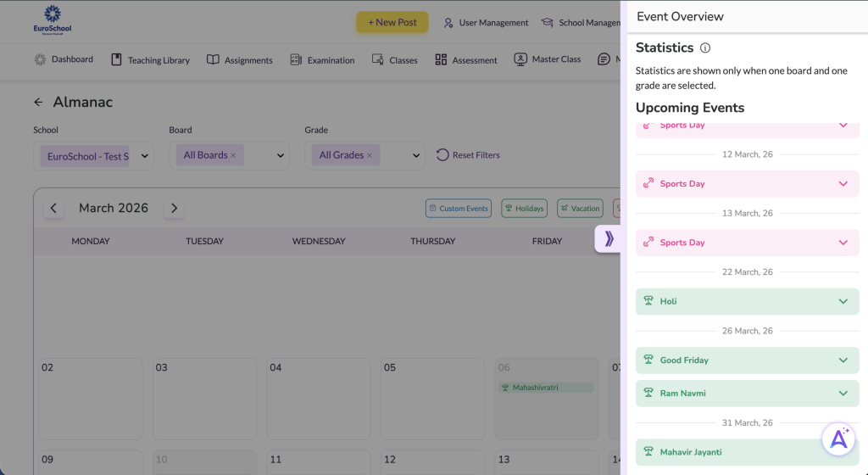Click the Statistics info icon
This screenshot has width=868, height=475.
point(705,48)
